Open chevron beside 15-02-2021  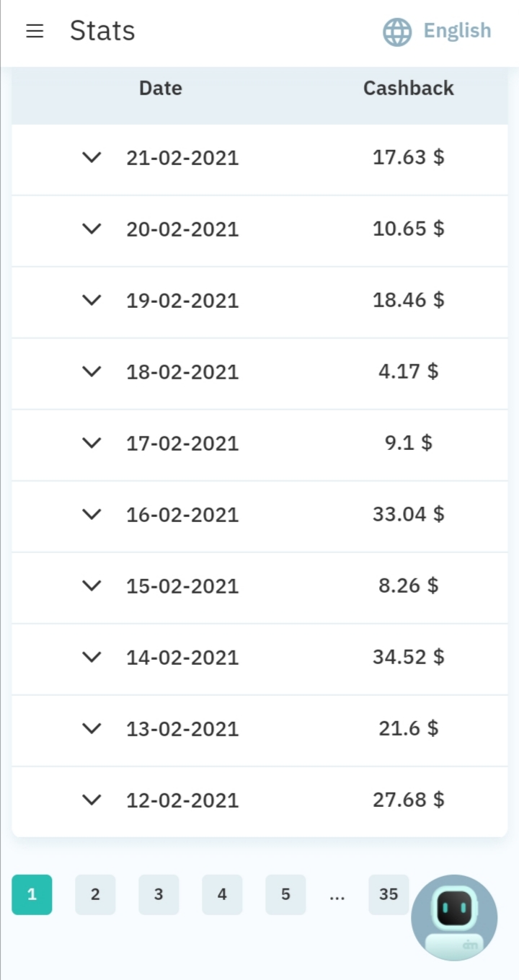click(x=92, y=586)
